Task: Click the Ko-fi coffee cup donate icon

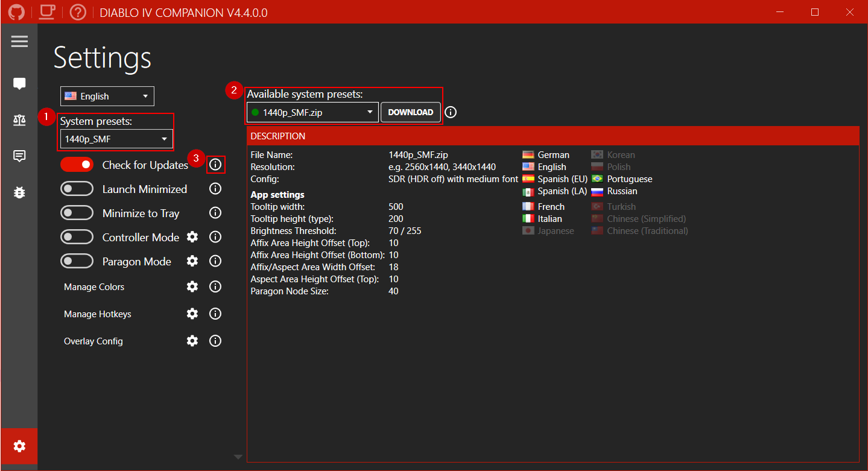Action: pyautogui.click(x=47, y=12)
